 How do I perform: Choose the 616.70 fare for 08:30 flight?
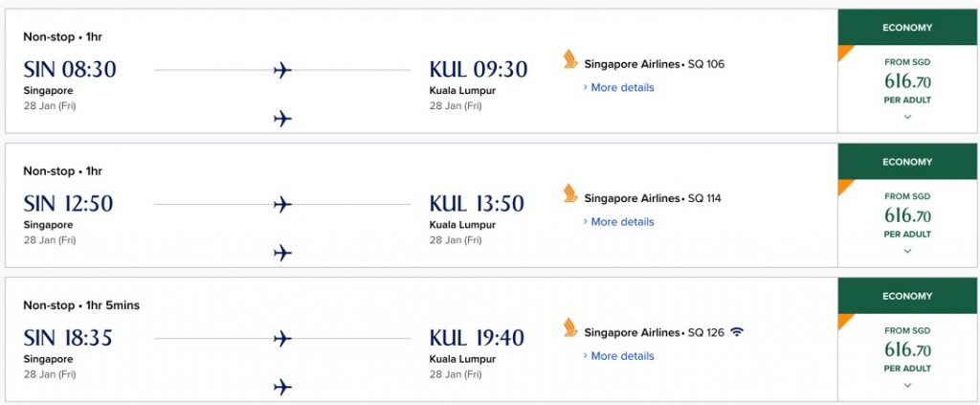[x=907, y=80]
